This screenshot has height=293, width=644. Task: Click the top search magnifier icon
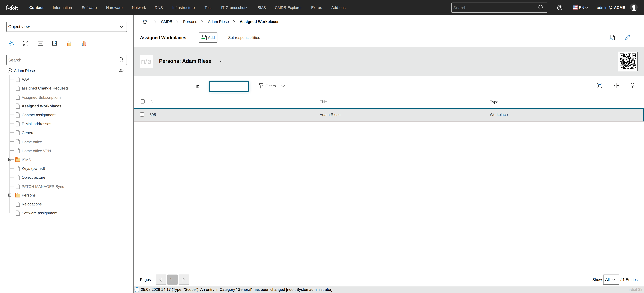pos(541,8)
